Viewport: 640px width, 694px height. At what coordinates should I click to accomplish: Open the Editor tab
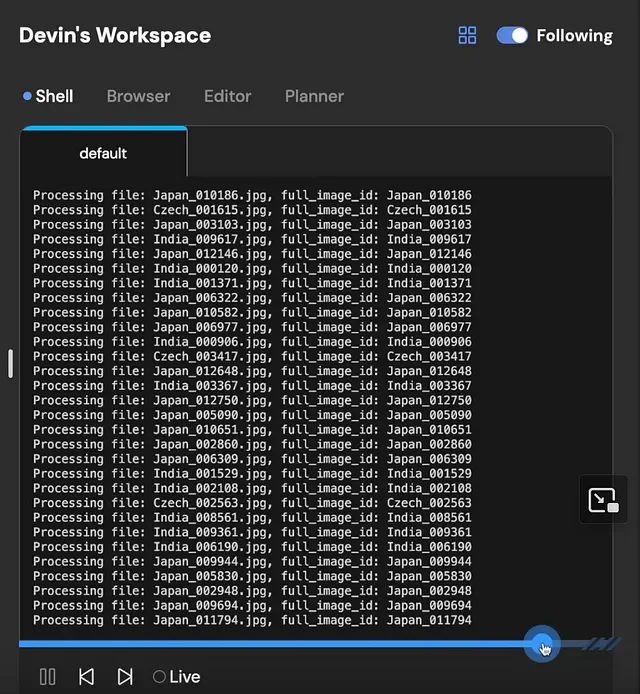pos(227,96)
